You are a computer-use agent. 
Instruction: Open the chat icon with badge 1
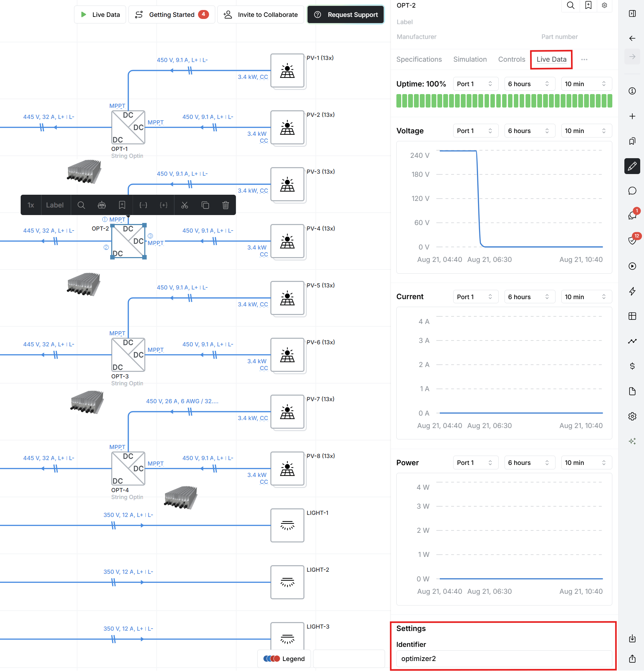[x=632, y=216]
